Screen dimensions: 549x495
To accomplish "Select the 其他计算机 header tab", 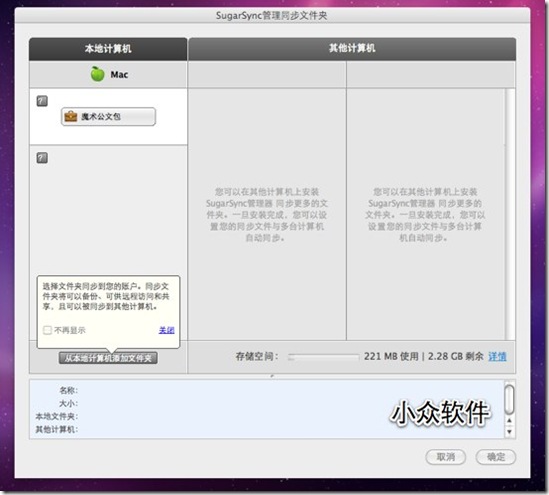I will click(x=352, y=49).
